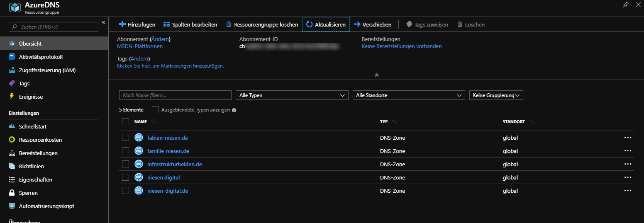Open the ellipsis menu for niesen.digital
The image size is (644, 223).
627,177
